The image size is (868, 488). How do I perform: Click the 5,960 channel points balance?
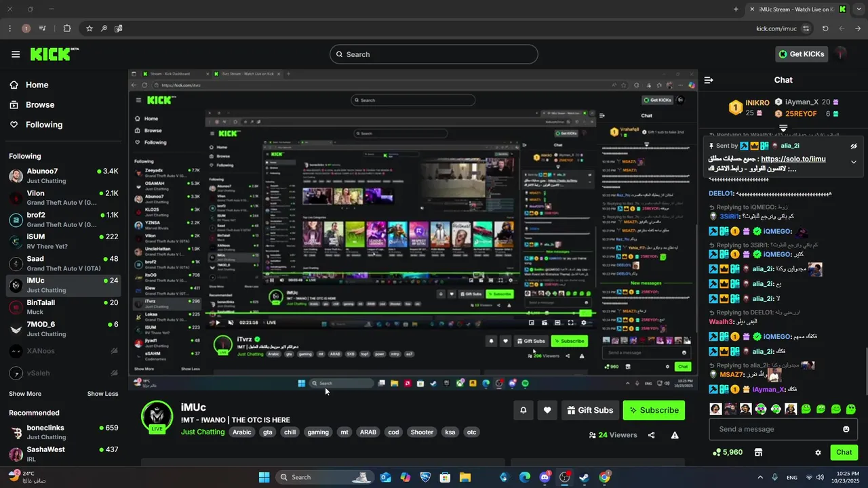728,452
